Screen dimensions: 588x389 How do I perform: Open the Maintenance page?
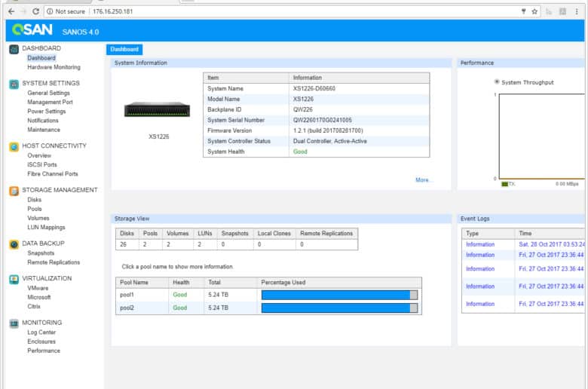pos(44,130)
